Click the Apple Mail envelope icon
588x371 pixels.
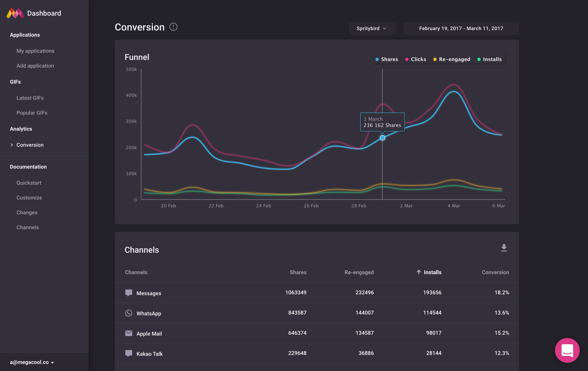(129, 333)
